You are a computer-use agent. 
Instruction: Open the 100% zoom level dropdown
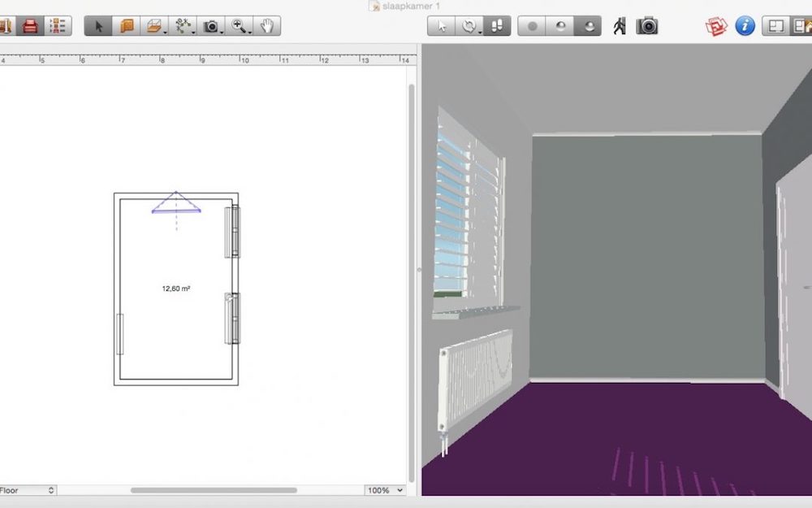[x=385, y=490]
